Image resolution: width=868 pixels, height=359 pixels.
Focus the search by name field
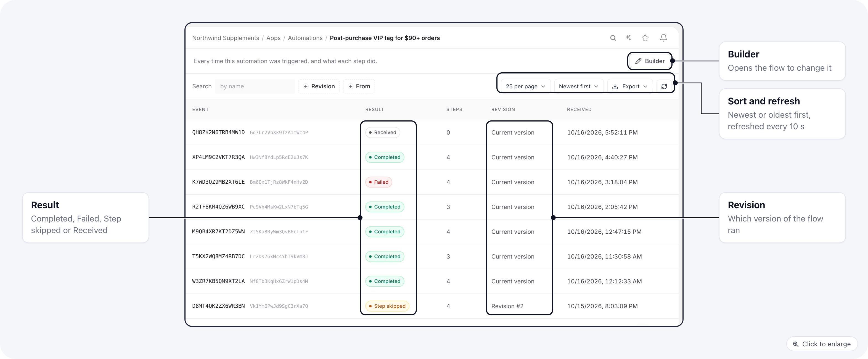click(x=255, y=86)
